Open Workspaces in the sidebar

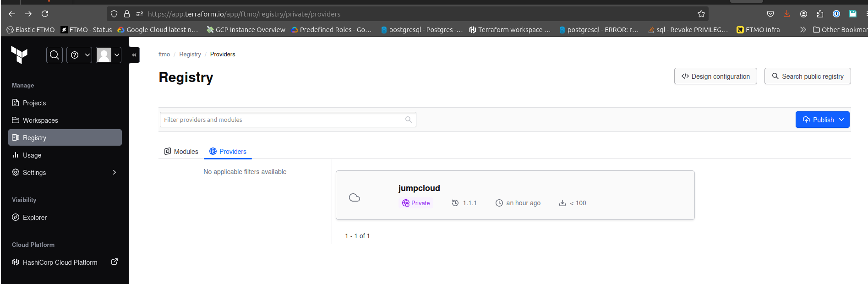pos(40,120)
